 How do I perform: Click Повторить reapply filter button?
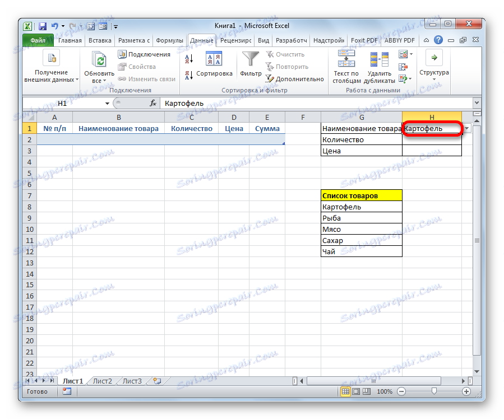(x=287, y=67)
